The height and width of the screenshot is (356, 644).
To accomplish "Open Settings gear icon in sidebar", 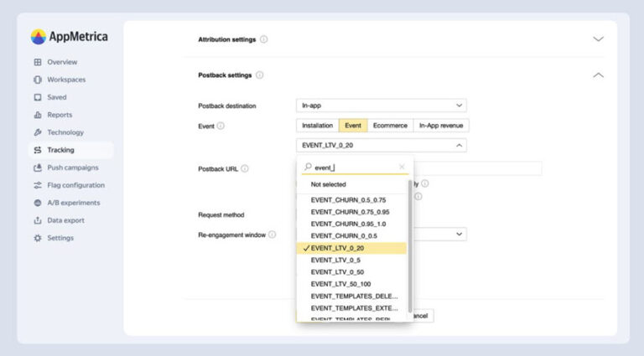I will click(38, 238).
